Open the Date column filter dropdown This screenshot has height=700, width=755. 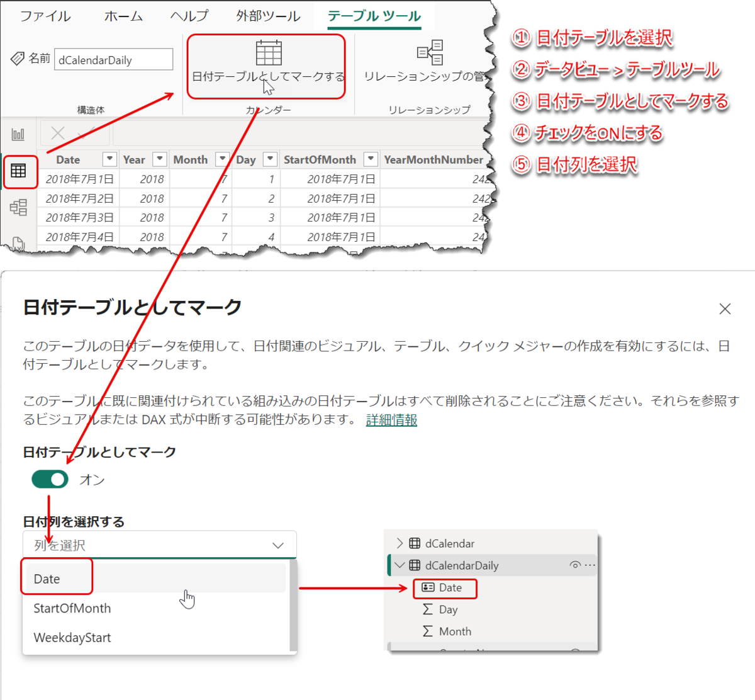(109, 159)
